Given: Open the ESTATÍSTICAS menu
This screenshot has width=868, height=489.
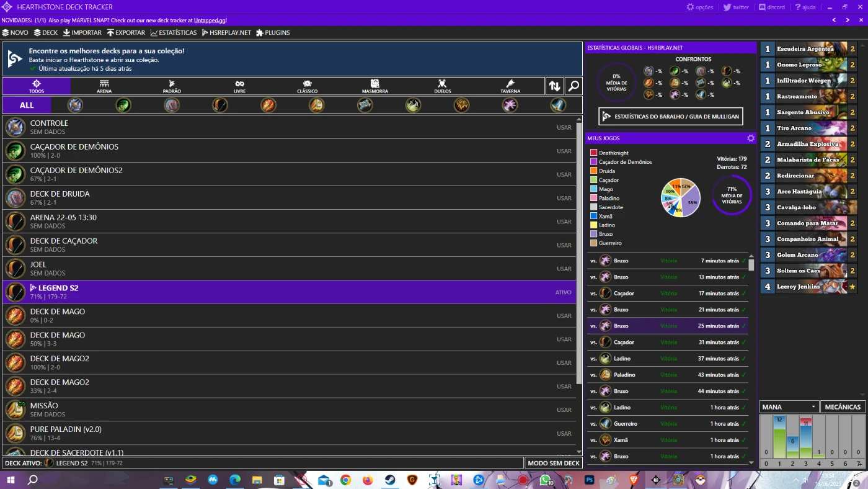Looking at the screenshot, I should click(x=174, y=32).
